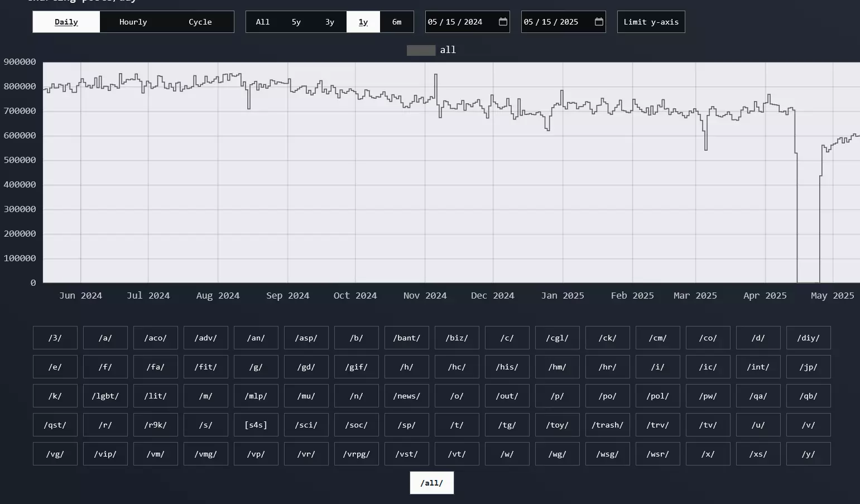Select the /jp/ board

point(809,367)
